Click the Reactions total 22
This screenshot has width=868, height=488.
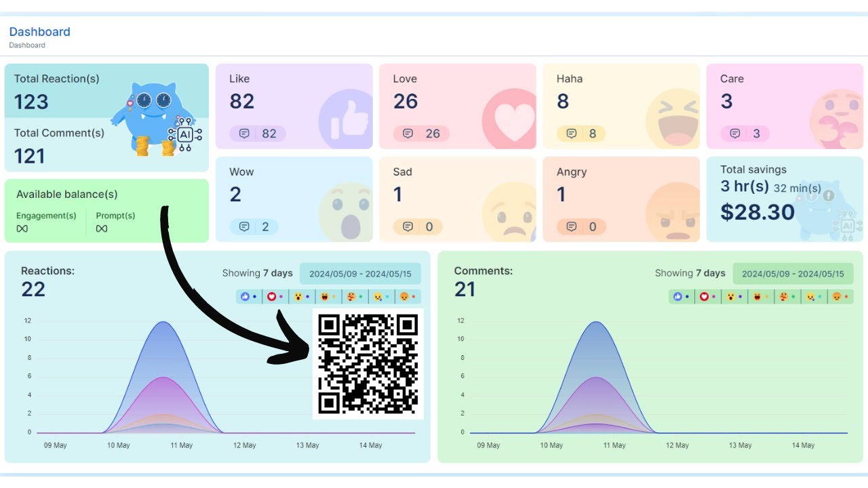point(33,289)
